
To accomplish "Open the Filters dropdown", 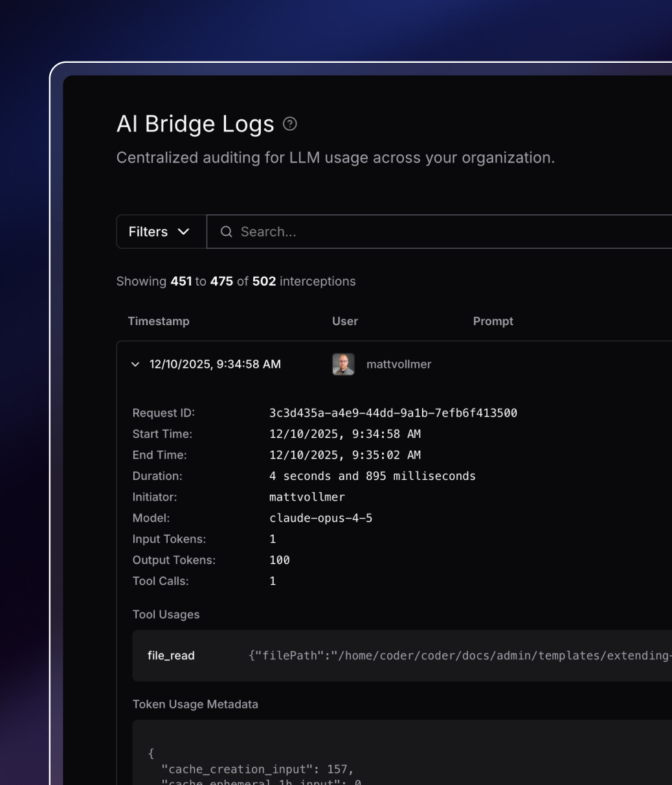I will pyautogui.click(x=159, y=231).
